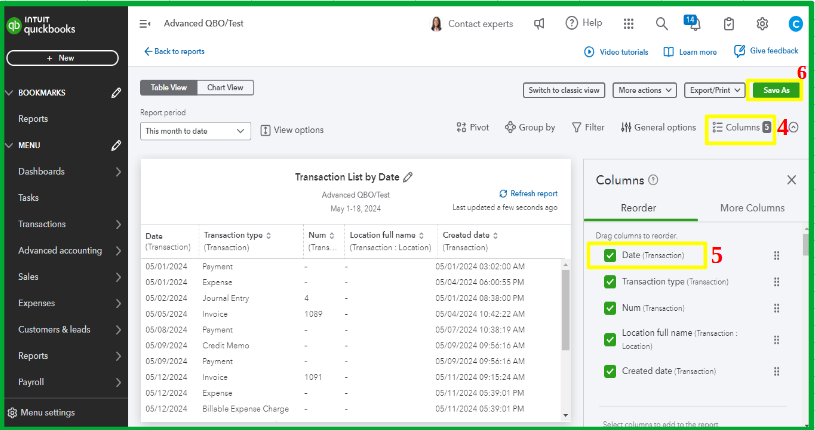Switch to the Reorder tab
The height and width of the screenshot is (430, 815).
pos(638,208)
